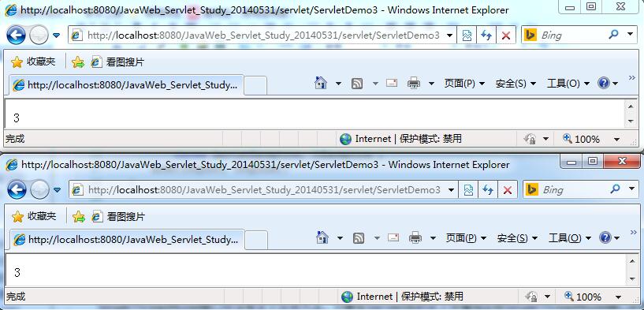
Task: Print the page from top window
Action: (x=414, y=84)
